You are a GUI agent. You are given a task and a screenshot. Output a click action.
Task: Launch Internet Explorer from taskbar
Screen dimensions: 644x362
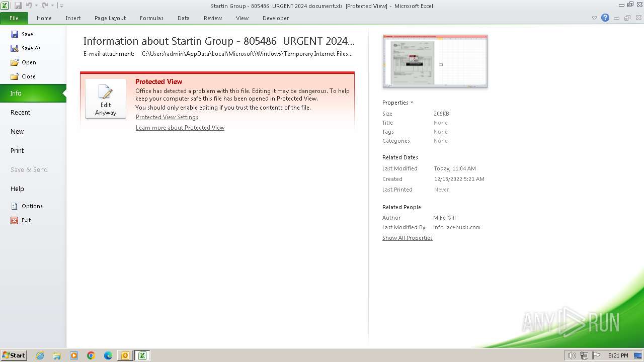(40, 355)
